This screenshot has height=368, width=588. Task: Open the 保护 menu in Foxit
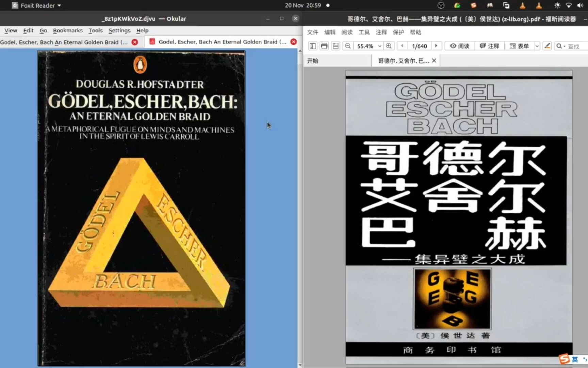(398, 32)
